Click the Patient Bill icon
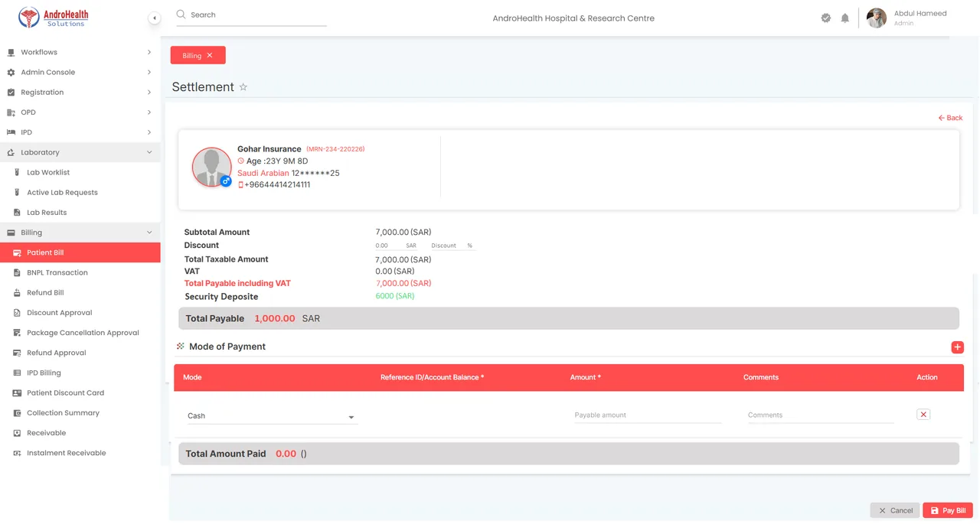 point(17,252)
